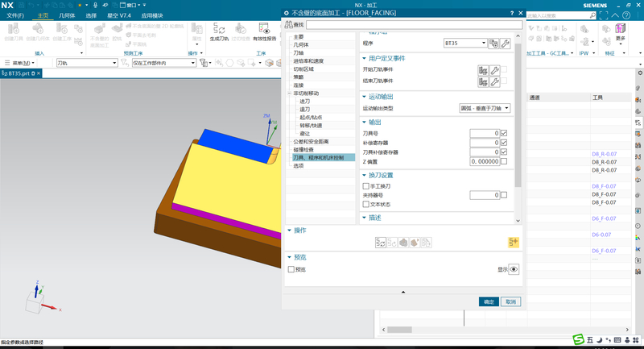Open the 刀轨 filter dropdown
This screenshot has height=349, width=644.
87,63
